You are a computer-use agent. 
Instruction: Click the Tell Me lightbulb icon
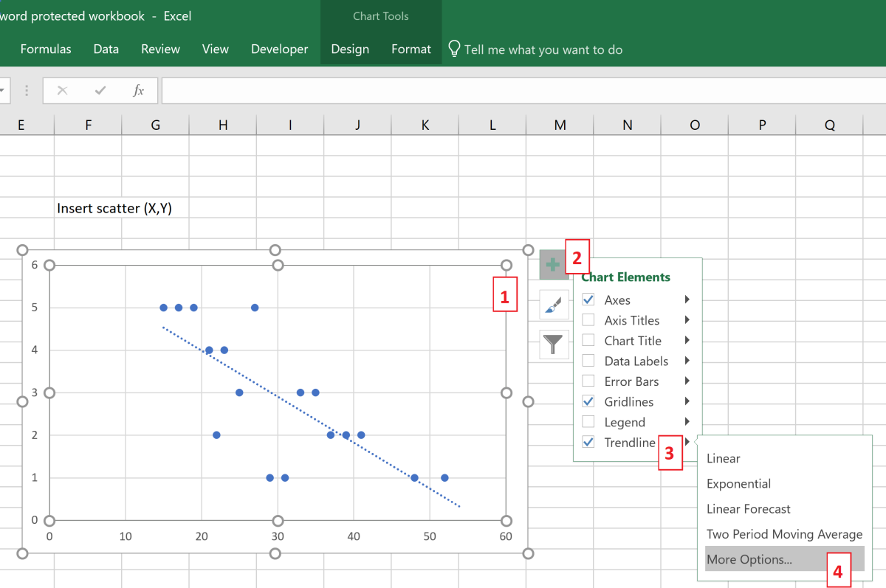[x=455, y=49]
